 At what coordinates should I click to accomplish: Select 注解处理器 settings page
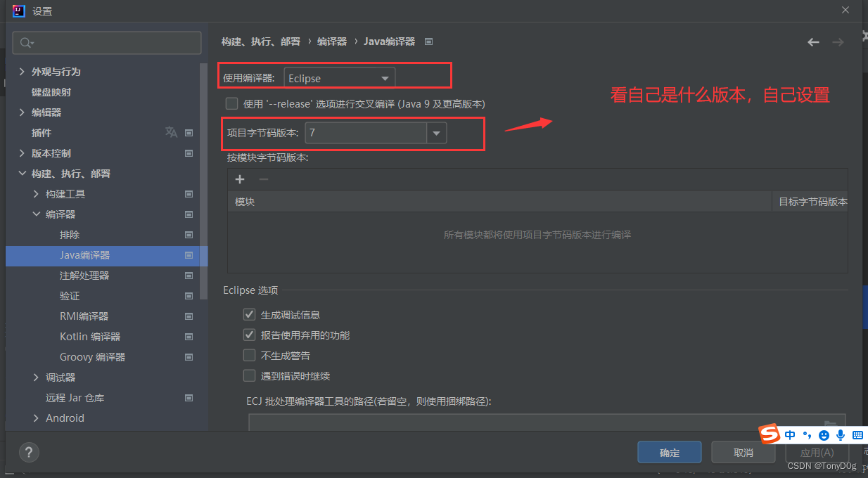[84, 276]
